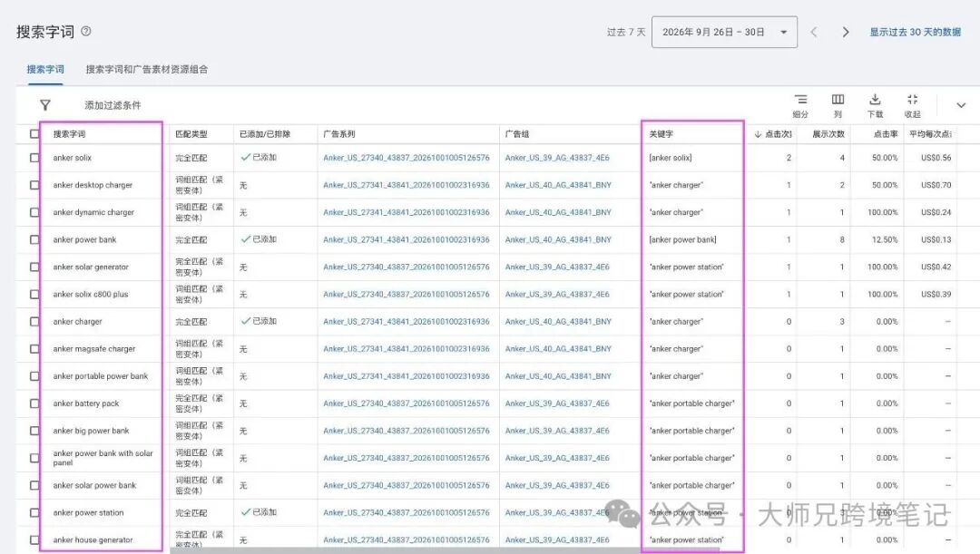Image resolution: width=980 pixels, height=554 pixels.
Task: Click the 收起 collapse icon
Action: pos(913,100)
